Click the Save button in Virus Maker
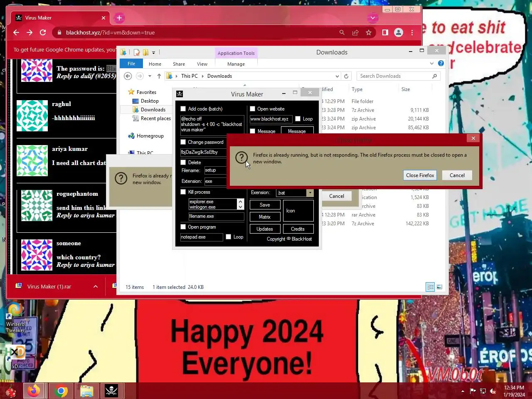This screenshot has height=399, width=532. click(x=265, y=205)
